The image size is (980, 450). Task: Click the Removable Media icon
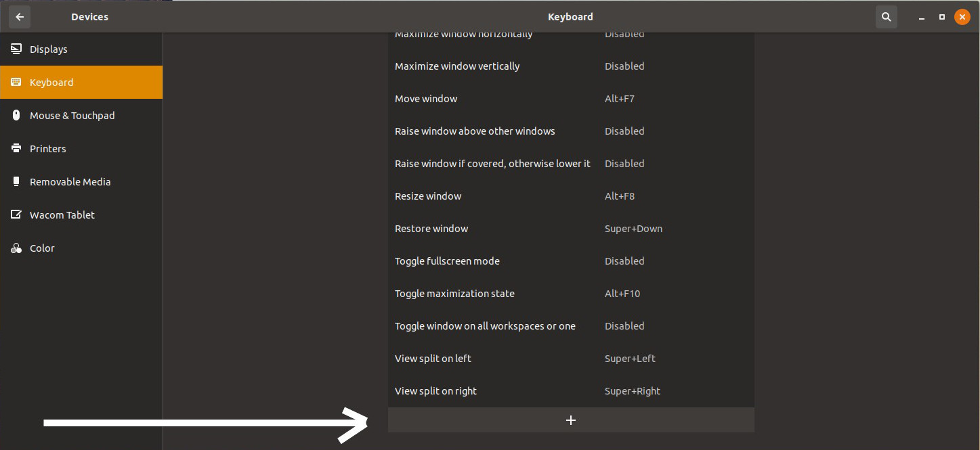pos(16,182)
